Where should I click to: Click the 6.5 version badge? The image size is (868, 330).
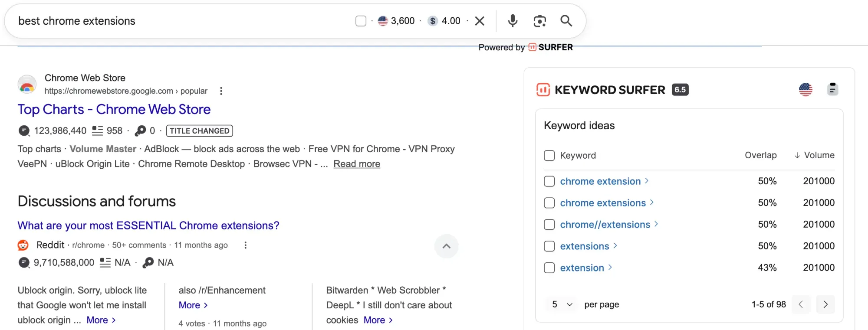[x=680, y=90]
